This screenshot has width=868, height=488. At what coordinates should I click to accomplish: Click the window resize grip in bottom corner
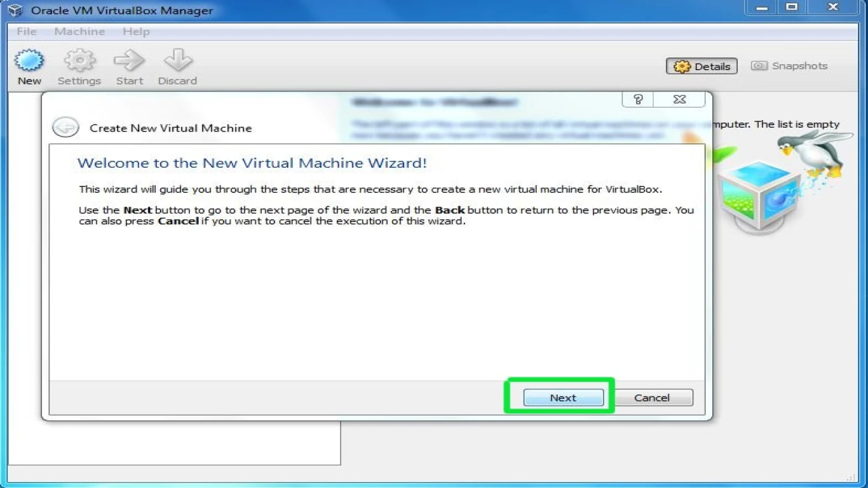pos(852,477)
